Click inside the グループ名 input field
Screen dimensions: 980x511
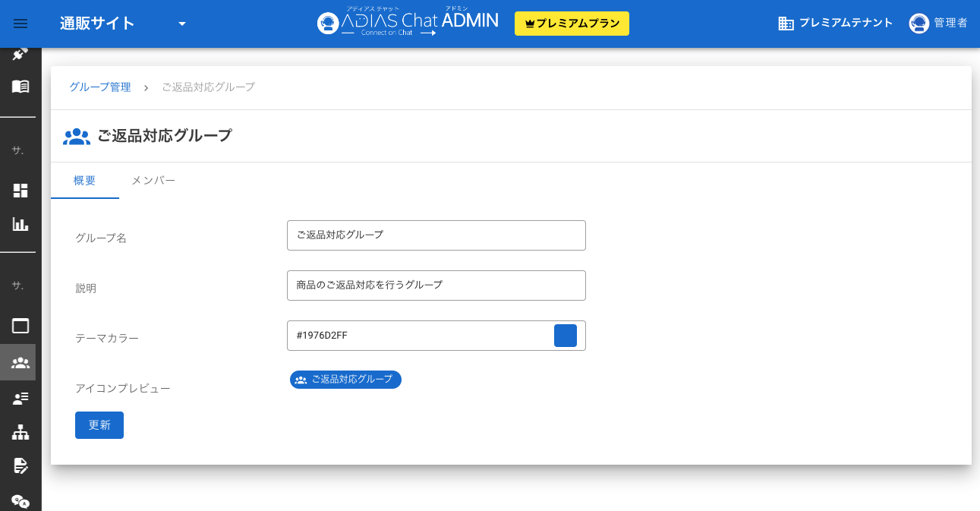coord(436,235)
